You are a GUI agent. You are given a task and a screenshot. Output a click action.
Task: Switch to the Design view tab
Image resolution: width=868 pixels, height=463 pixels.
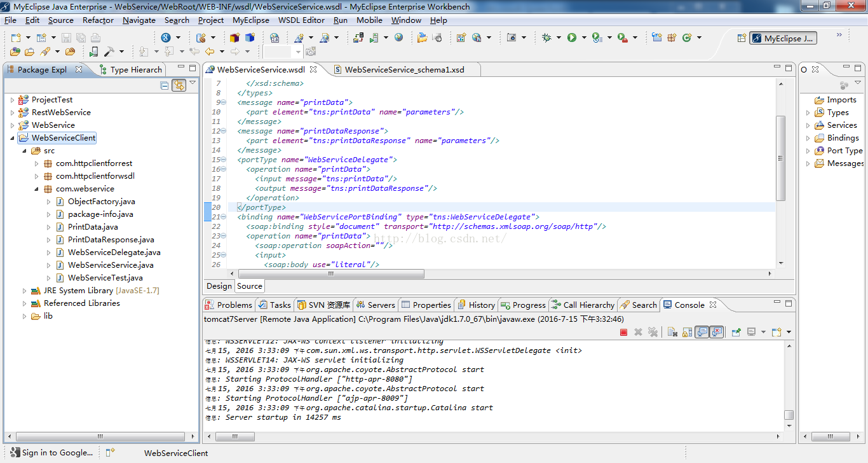(x=219, y=286)
